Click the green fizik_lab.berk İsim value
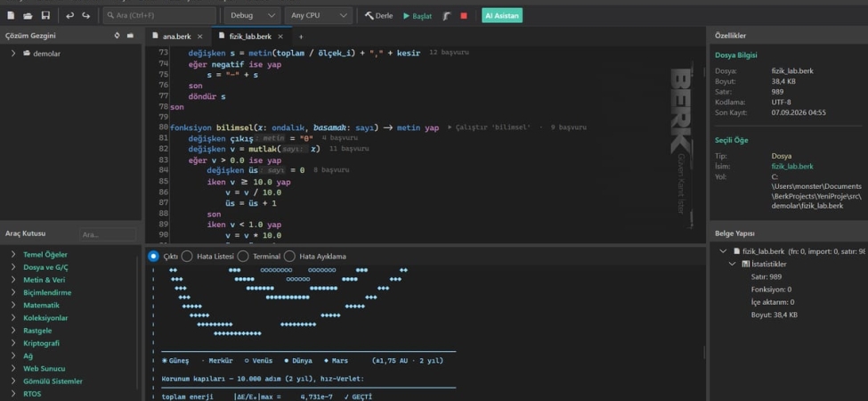The width and height of the screenshot is (868, 401). (792, 166)
